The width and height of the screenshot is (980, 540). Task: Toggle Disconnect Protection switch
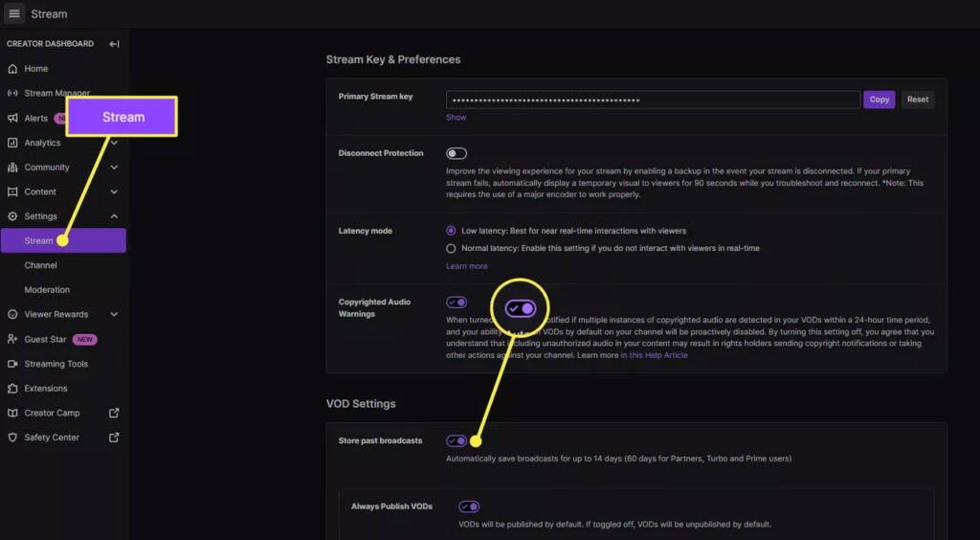tap(457, 153)
